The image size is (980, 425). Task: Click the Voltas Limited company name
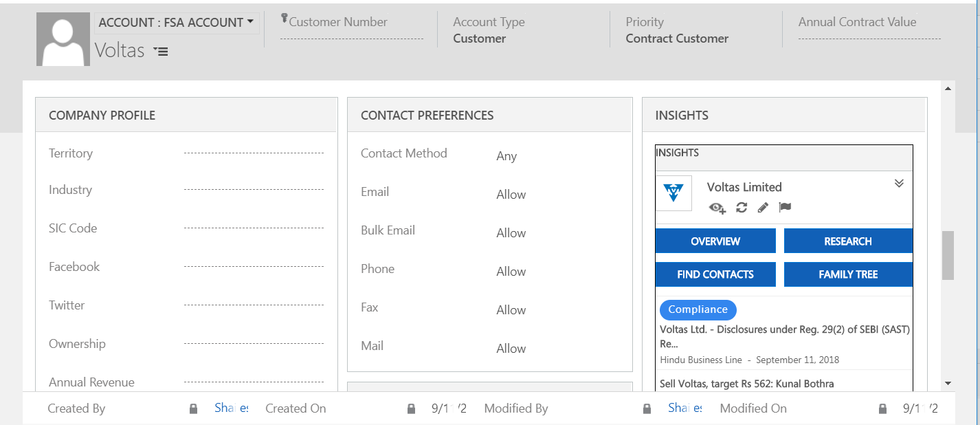click(x=744, y=187)
